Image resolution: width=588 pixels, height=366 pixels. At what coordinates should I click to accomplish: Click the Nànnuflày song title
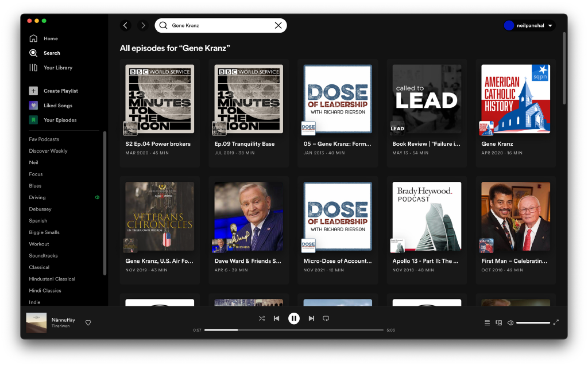pos(63,320)
